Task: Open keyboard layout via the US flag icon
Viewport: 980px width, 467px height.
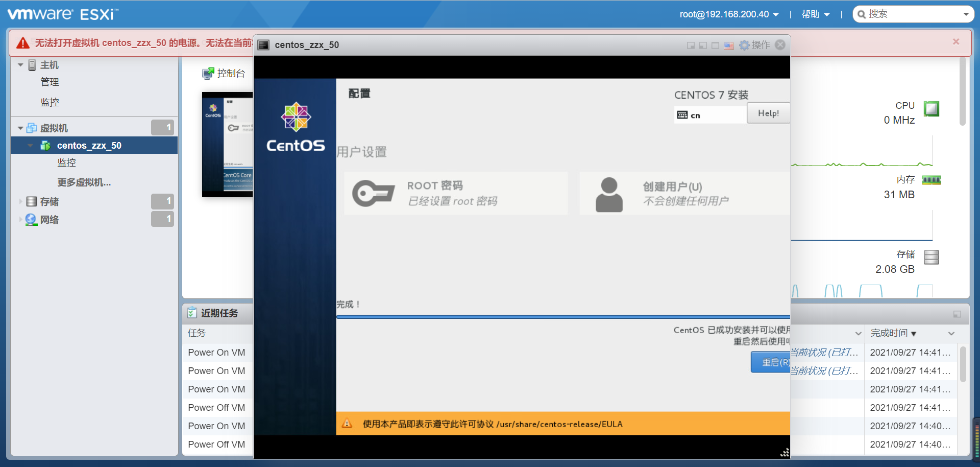Action: 729,45
